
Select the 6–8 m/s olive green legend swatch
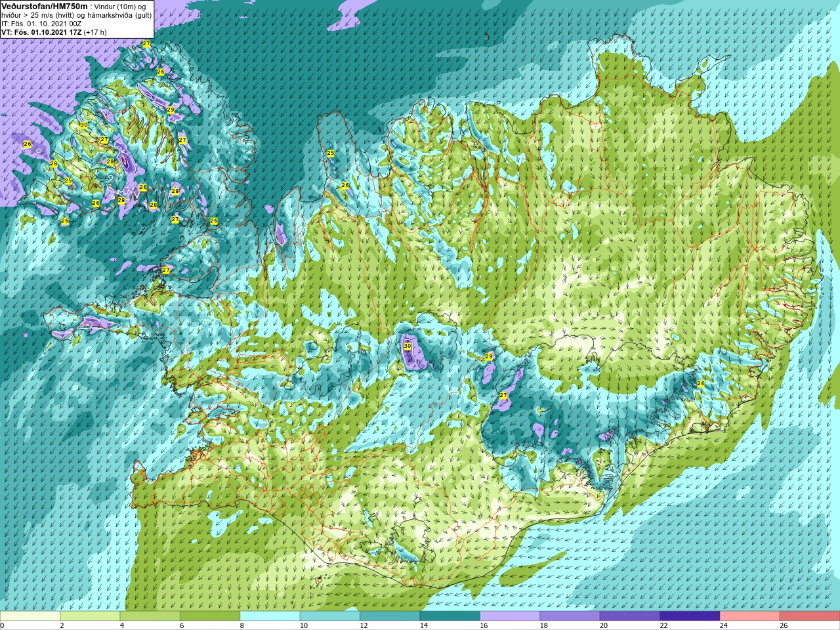coord(210,616)
